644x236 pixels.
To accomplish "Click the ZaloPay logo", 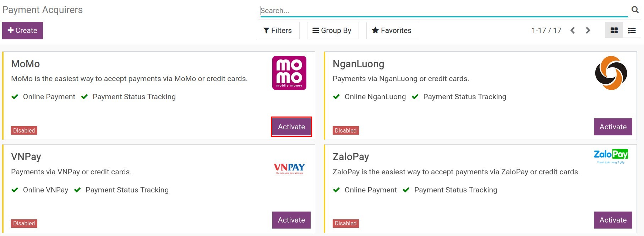I will [x=611, y=156].
